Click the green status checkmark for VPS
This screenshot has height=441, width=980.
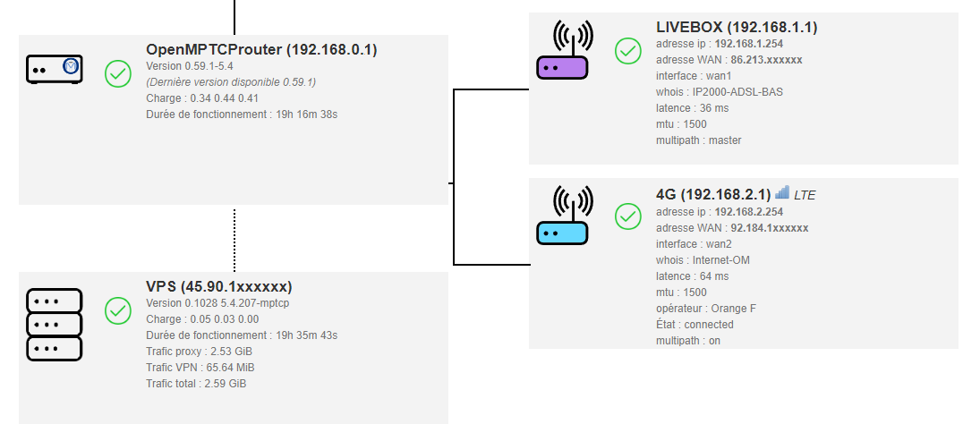coord(118,310)
